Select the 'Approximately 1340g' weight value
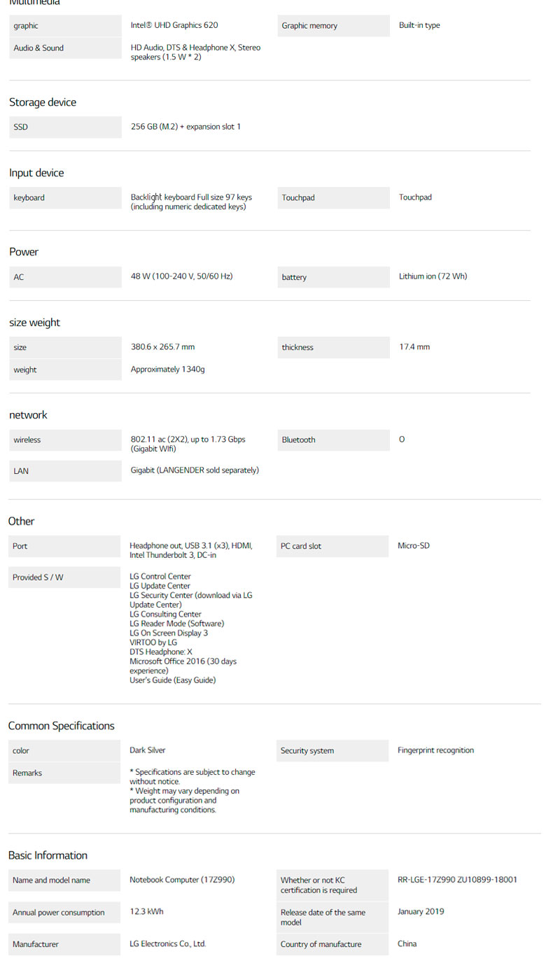This screenshot has width=560, height=961. 167,370
